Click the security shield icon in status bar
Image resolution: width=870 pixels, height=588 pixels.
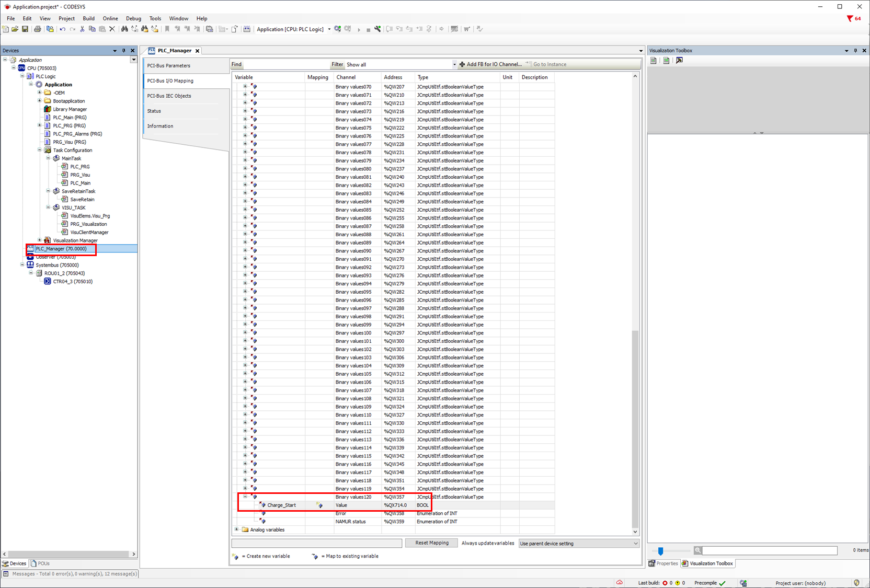856,583
